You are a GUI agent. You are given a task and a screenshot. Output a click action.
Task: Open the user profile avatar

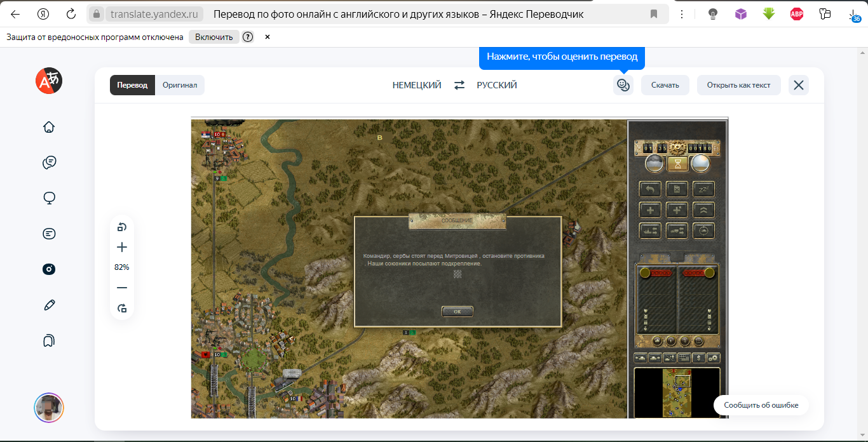click(x=49, y=407)
